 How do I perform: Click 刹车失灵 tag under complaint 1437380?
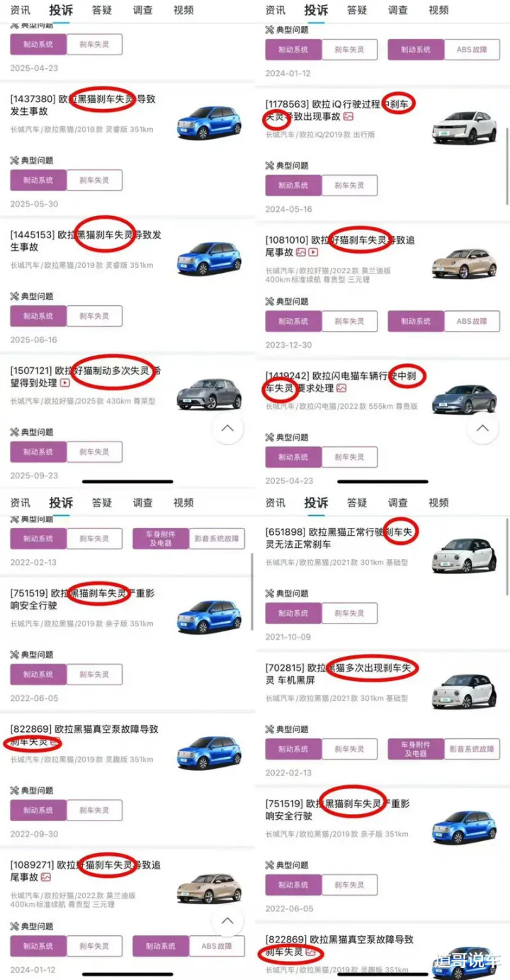click(x=94, y=180)
